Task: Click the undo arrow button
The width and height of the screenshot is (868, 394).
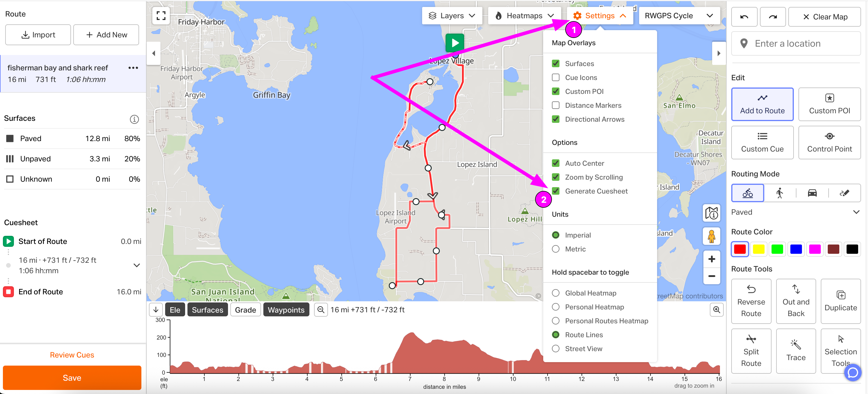Action: [744, 17]
